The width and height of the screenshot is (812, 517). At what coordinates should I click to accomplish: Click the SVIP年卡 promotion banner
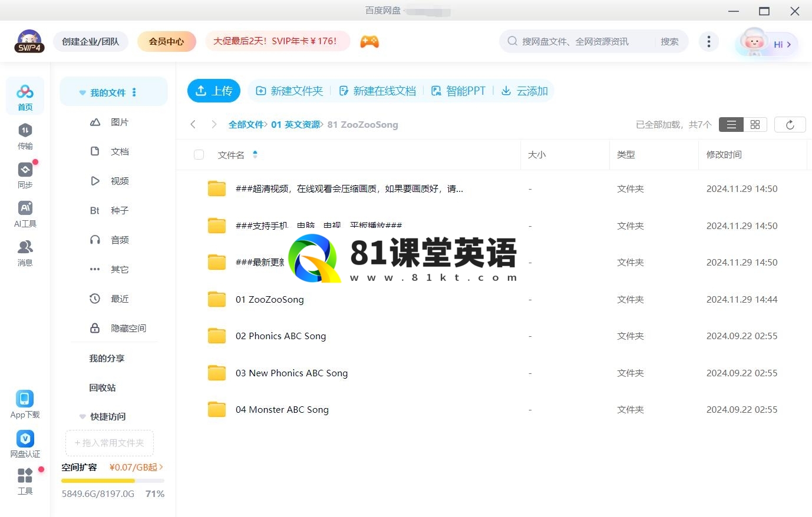pyautogui.click(x=277, y=41)
